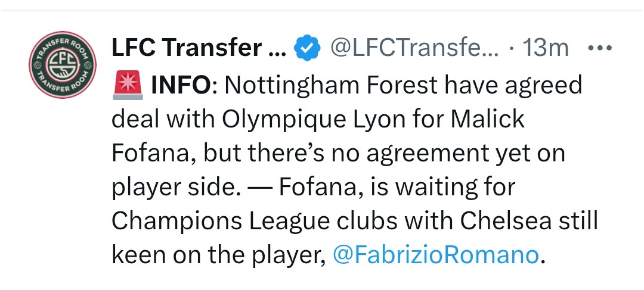Click the @LFCTransfe... account handle
Viewport: 644px width, 290px height.
(414, 49)
